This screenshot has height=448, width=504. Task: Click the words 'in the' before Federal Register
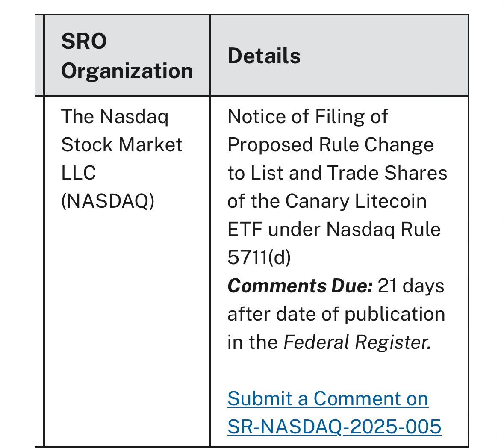(x=253, y=342)
